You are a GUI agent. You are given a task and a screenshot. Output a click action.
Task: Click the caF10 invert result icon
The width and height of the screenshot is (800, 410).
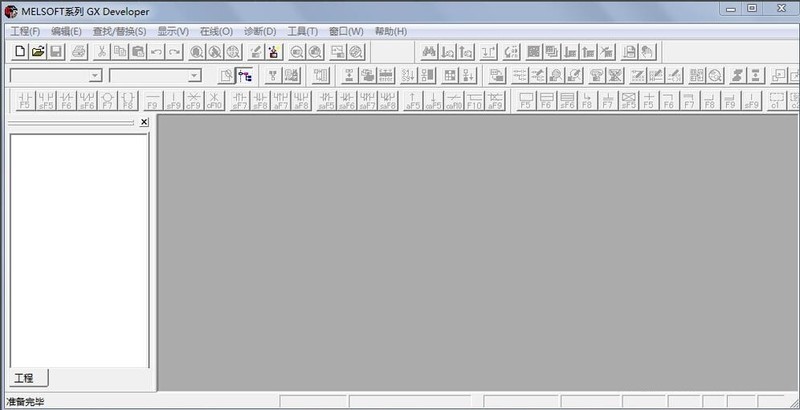pos(454,100)
